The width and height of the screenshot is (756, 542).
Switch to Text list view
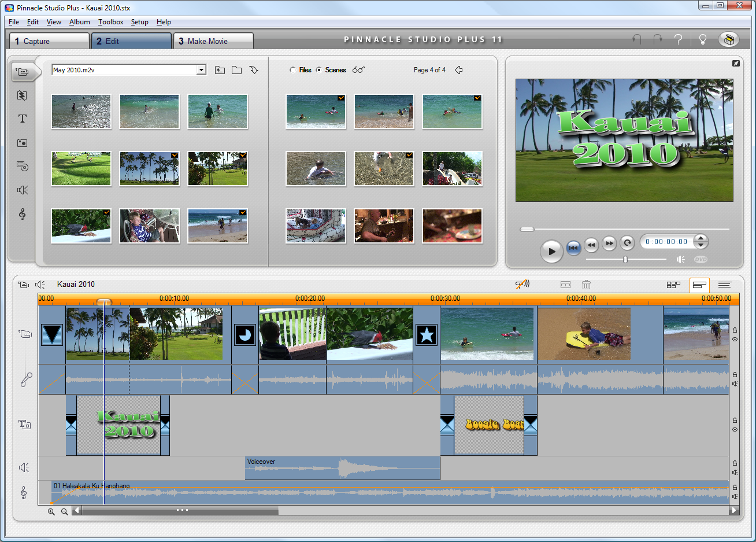tap(725, 285)
